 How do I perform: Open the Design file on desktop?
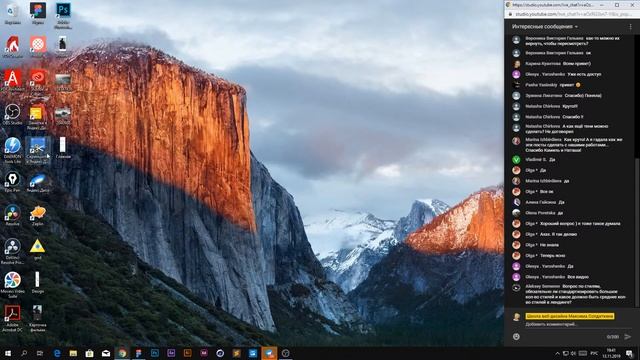point(38,282)
